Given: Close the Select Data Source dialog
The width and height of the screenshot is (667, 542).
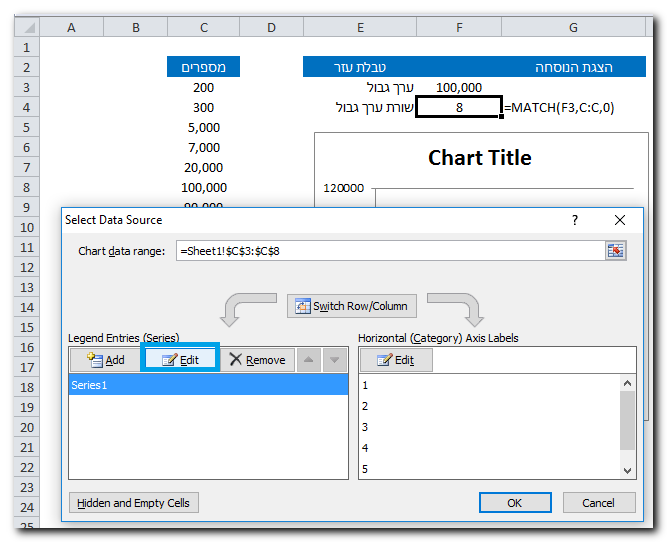Looking at the screenshot, I should pos(620,220).
